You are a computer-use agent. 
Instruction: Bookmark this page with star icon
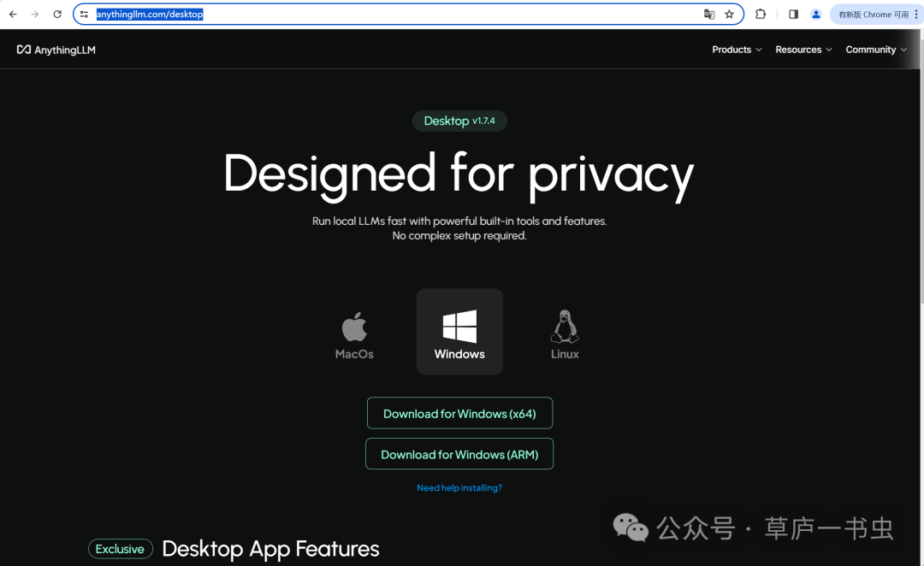click(730, 15)
